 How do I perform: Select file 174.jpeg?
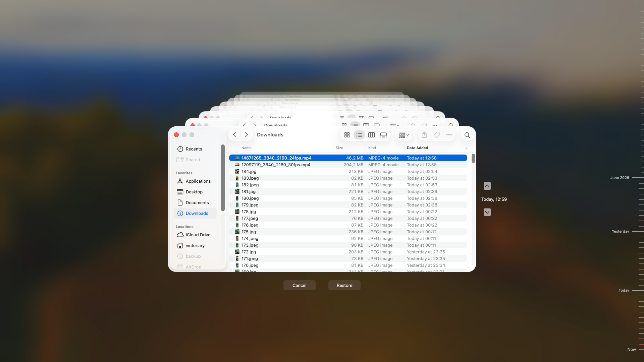click(x=348, y=238)
